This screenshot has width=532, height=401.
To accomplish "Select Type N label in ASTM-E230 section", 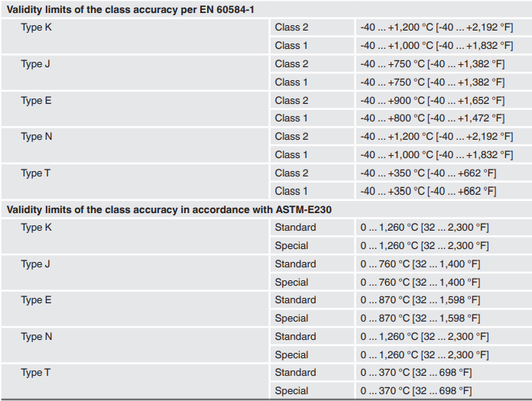I will pos(37,337).
